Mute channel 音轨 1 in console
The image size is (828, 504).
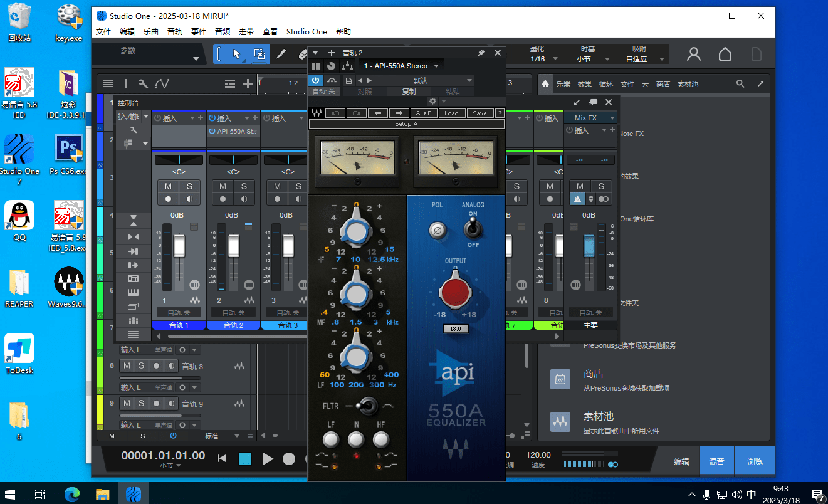[168, 186]
